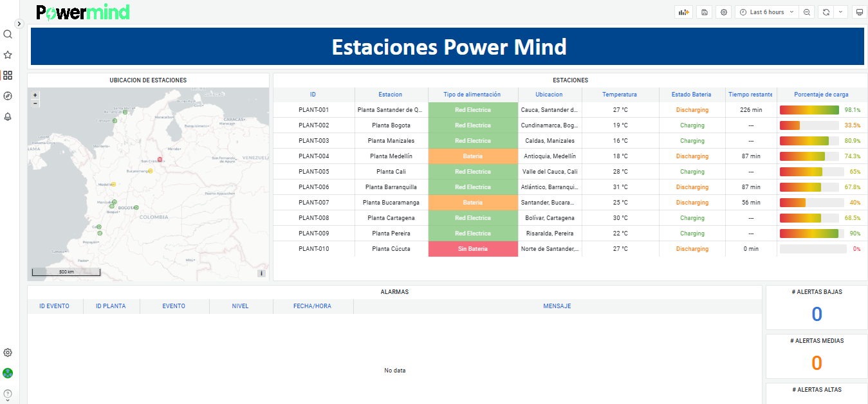Open UBICACION DE ESTACIONES panel title menu
The image size is (868, 404).
point(148,80)
